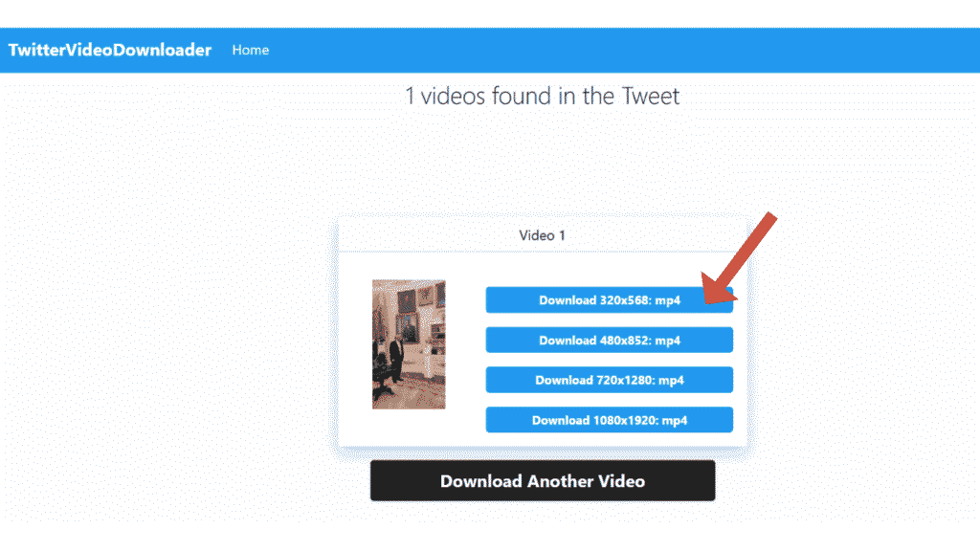The height and width of the screenshot is (551, 980).
Task: Return to site root via brand name
Action: click(x=110, y=50)
